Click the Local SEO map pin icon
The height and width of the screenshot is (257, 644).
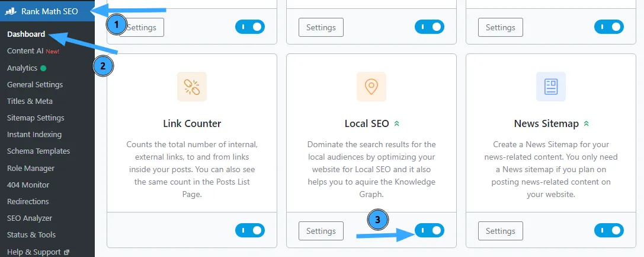coord(371,87)
